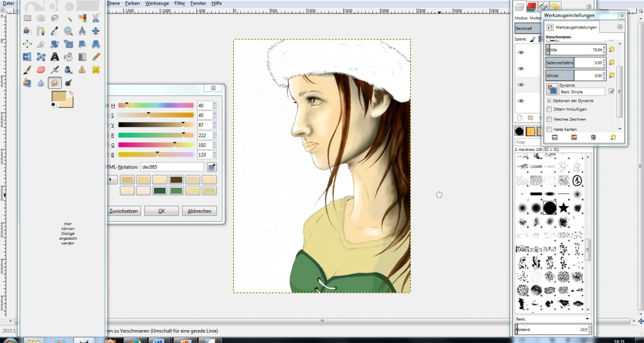Viewport: 644px width, 343px height.
Task: Delete saved tool preset trash icon
Action: pyautogui.click(x=593, y=137)
